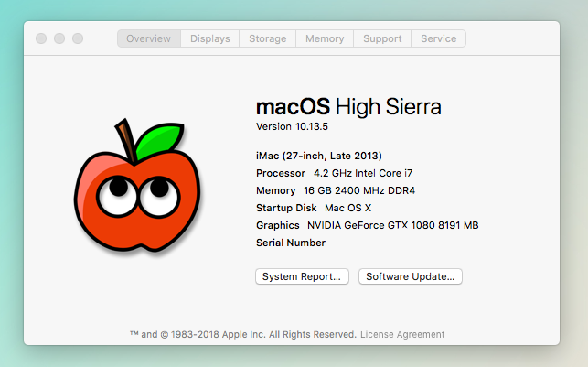588x367 pixels.
Task: Click the cartoon apple logo image
Action: click(x=137, y=186)
